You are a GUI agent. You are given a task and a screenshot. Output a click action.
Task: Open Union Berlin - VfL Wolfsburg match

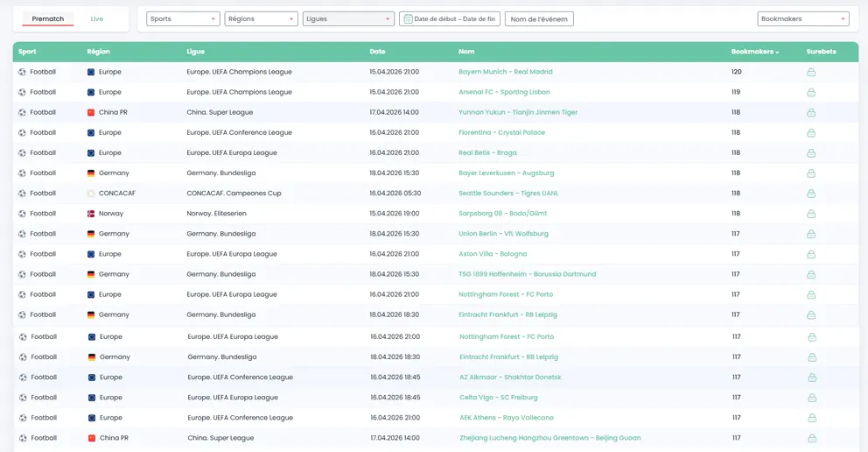tap(503, 234)
